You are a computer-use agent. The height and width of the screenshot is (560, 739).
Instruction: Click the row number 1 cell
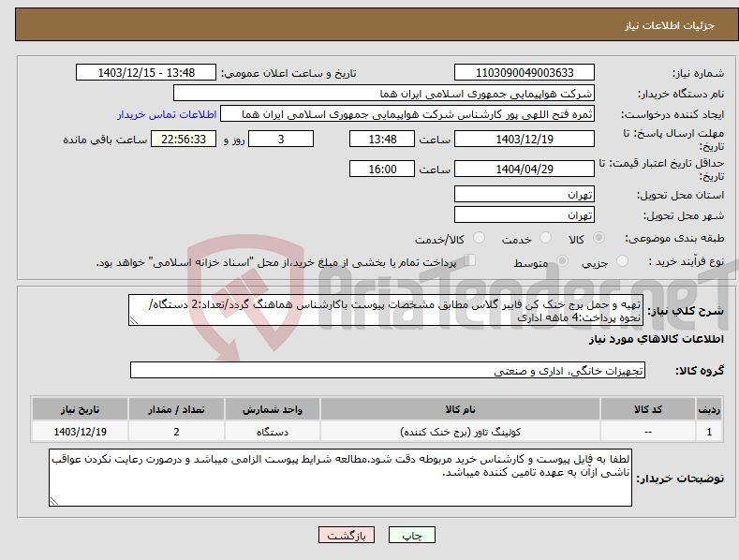click(x=709, y=432)
